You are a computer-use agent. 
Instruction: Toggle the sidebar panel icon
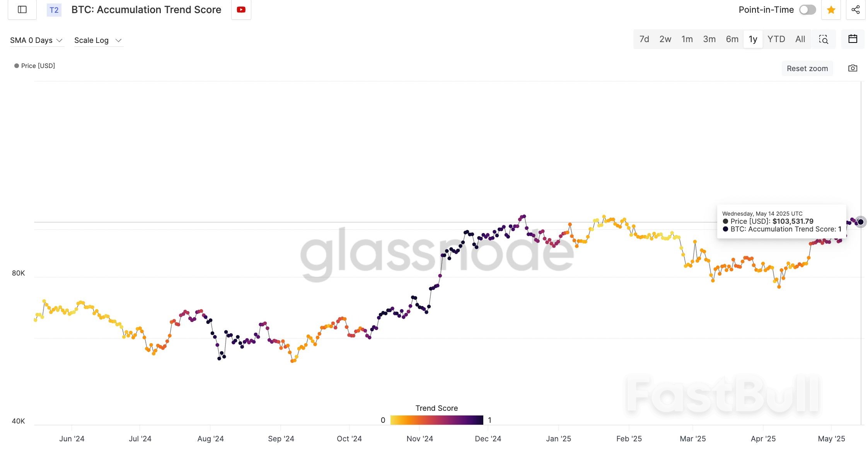pos(22,10)
